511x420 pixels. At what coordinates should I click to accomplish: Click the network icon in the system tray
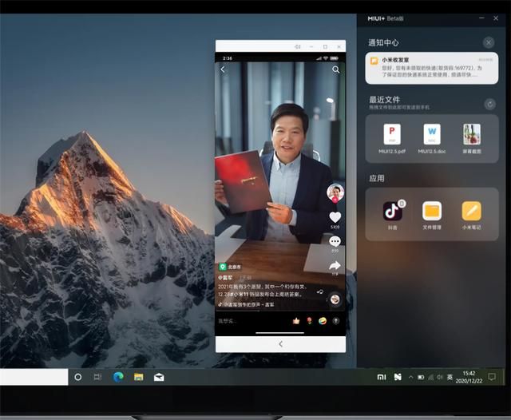(x=430, y=377)
